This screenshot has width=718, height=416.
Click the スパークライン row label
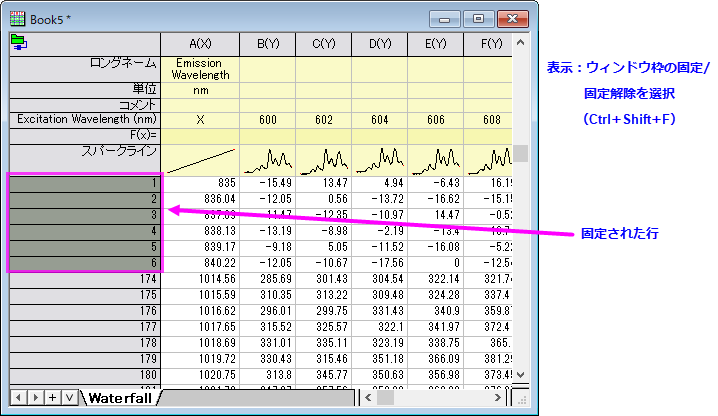pyautogui.click(x=85, y=159)
